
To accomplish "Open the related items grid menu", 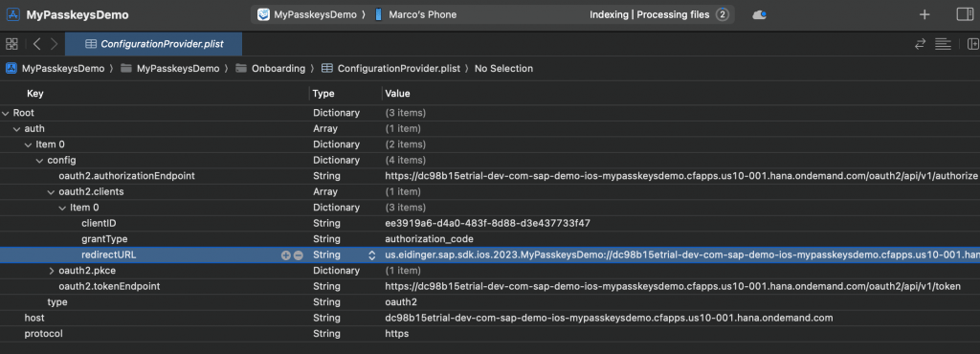I will tap(11, 44).
